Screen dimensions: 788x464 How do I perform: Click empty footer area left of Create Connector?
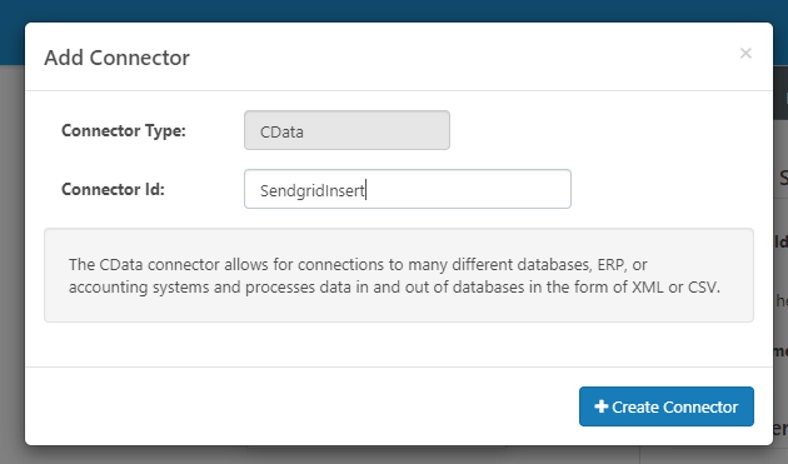300,407
